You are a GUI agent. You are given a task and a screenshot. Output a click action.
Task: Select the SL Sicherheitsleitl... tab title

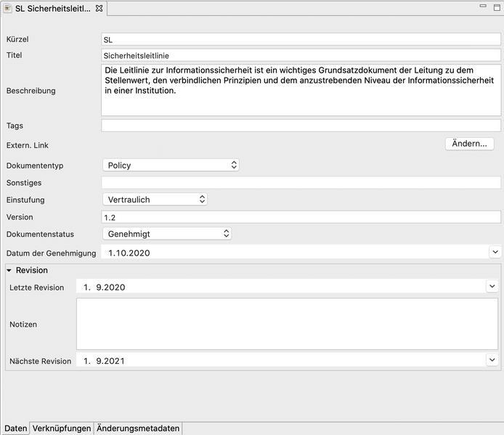pos(53,9)
